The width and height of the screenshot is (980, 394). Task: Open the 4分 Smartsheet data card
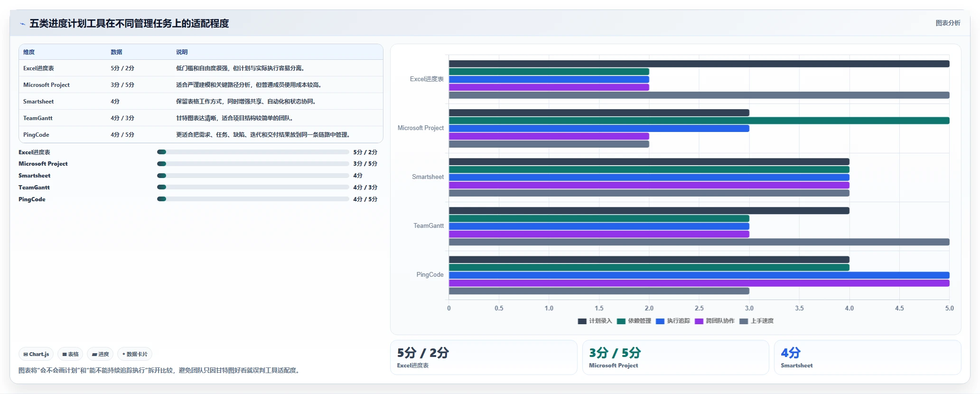coord(868,357)
